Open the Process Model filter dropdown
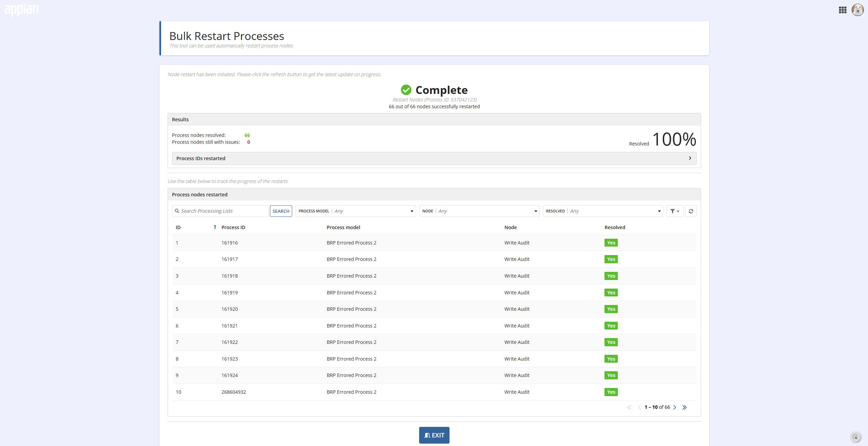868x446 pixels. coord(356,211)
